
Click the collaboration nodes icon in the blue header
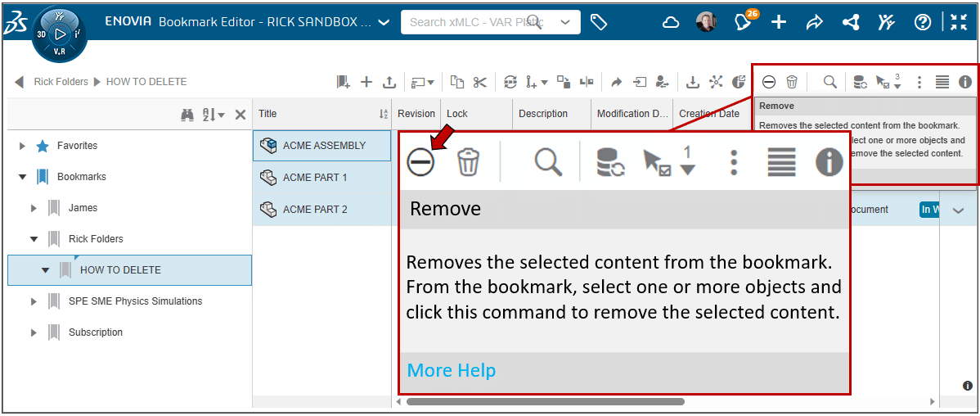tap(850, 23)
